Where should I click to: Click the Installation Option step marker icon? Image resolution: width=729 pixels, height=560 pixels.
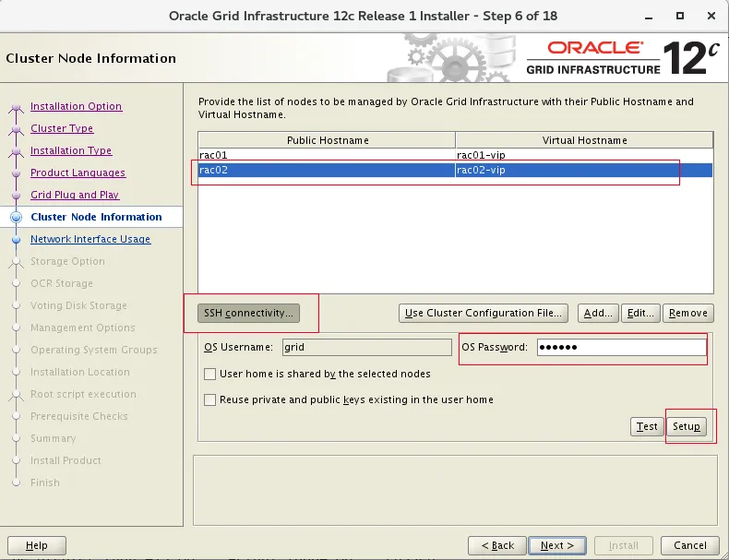click(17, 107)
